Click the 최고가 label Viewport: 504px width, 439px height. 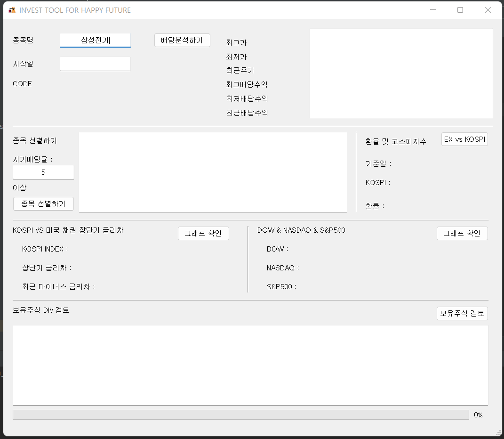(x=236, y=42)
